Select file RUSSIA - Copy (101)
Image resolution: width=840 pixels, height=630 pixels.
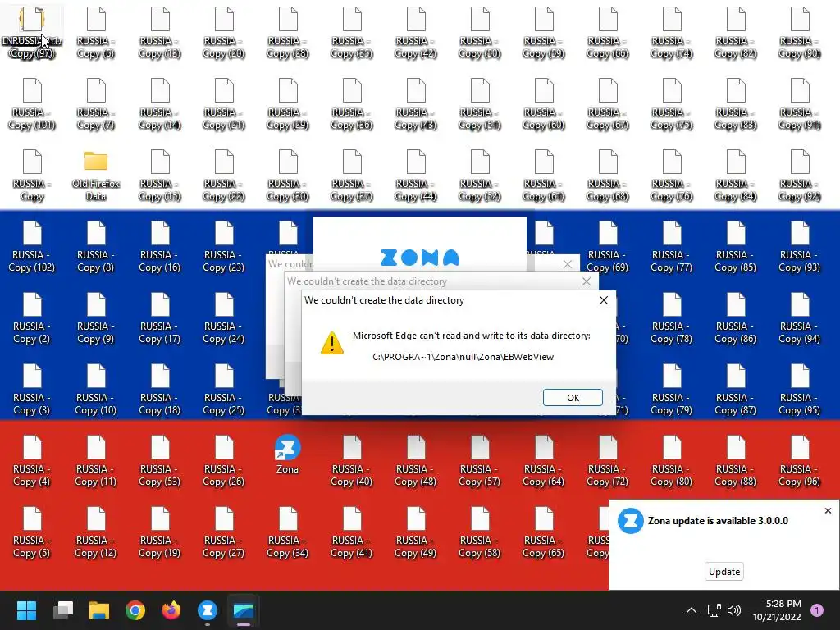[32, 104]
